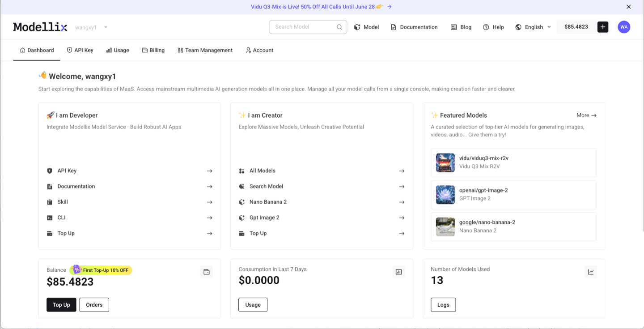
Task: Open the Account tab
Action: point(259,50)
